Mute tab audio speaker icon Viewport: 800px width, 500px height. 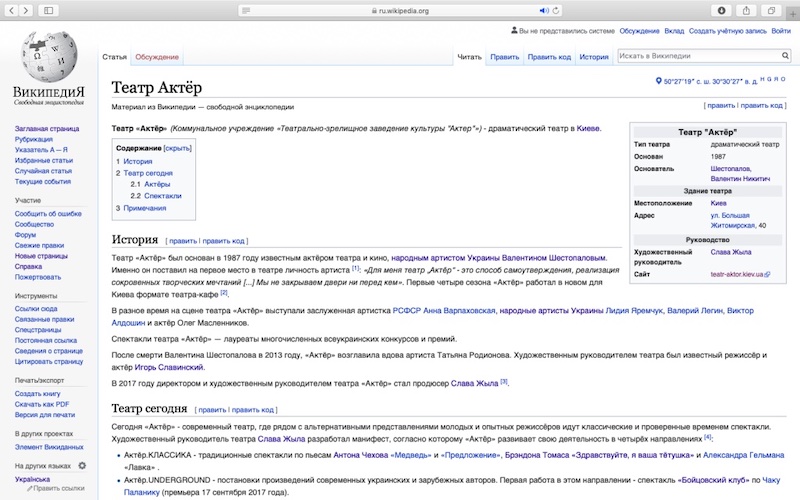pyautogui.click(x=544, y=10)
